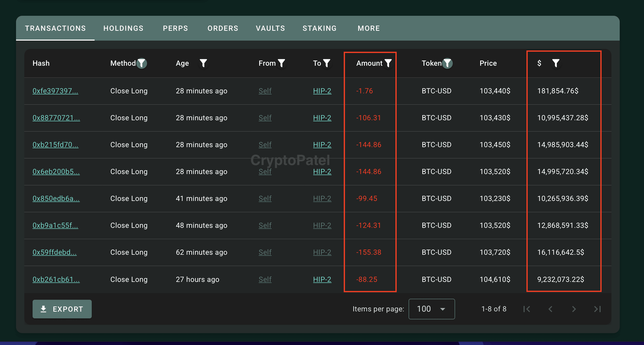Open the Method column filter

click(142, 63)
